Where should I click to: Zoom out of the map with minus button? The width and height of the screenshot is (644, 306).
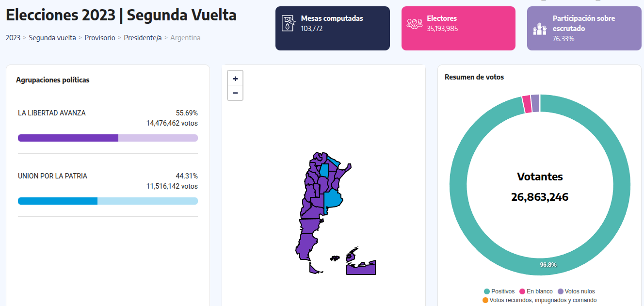click(235, 93)
